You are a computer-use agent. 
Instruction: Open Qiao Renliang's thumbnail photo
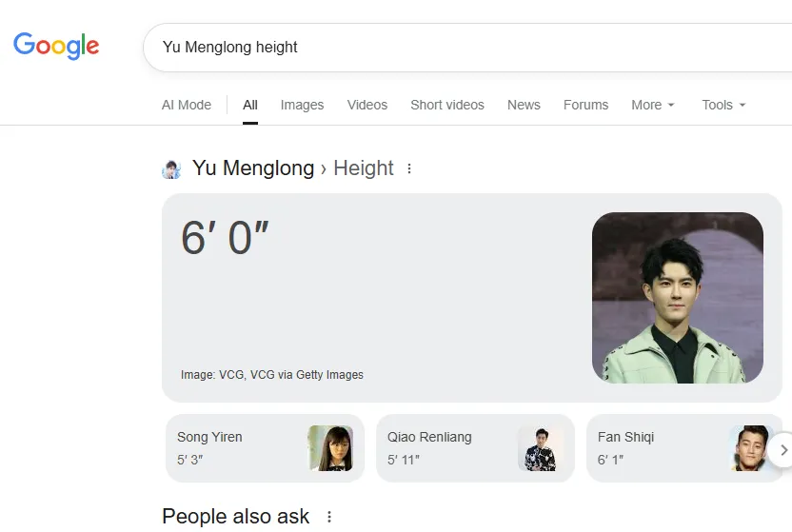click(541, 447)
